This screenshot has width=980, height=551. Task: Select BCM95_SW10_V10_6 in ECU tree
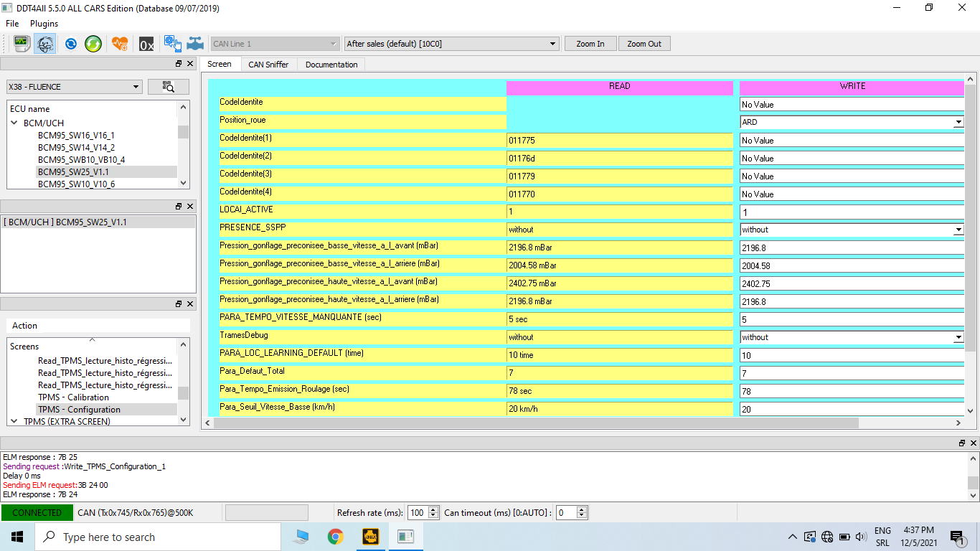tap(76, 184)
